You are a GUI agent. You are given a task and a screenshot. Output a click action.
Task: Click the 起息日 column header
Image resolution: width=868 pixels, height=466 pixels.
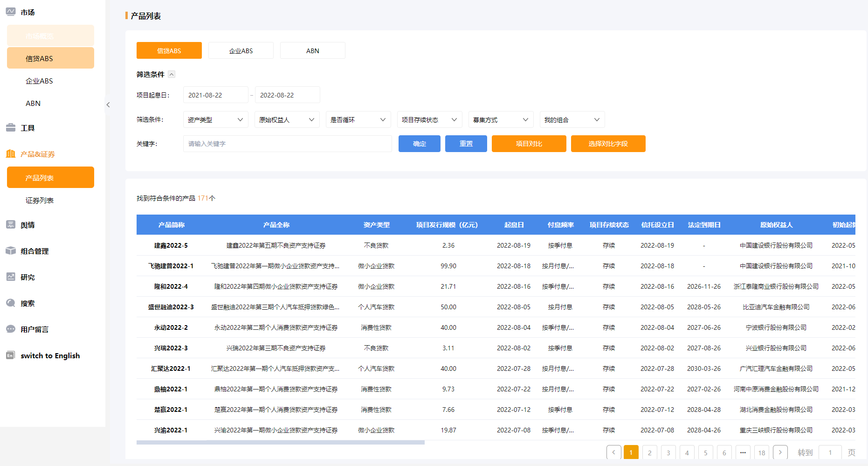pos(514,225)
